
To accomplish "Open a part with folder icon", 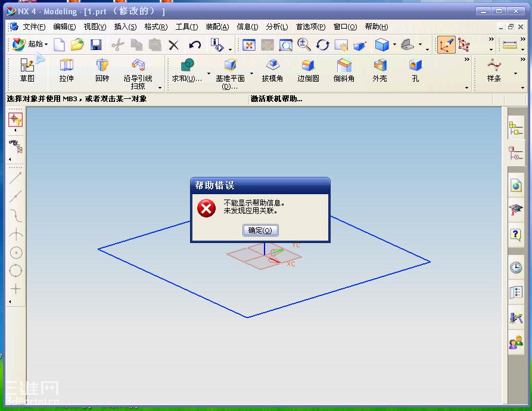I will 77,45.
